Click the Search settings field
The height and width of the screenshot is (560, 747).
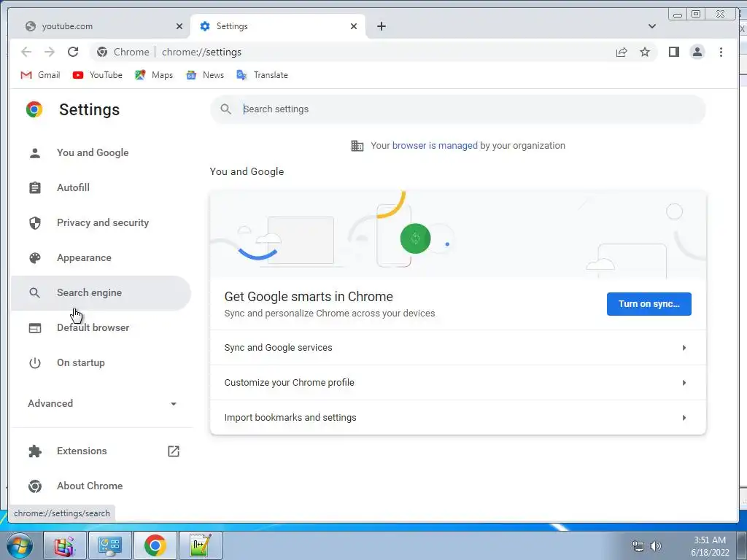pyautogui.click(x=458, y=109)
